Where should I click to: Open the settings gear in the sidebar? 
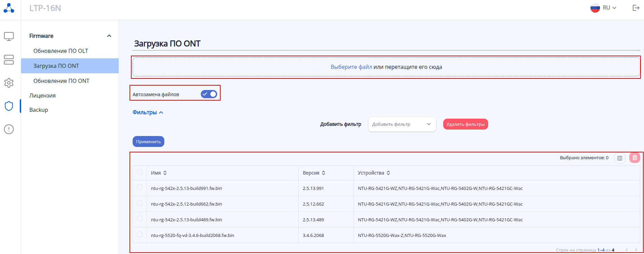tap(9, 83)
